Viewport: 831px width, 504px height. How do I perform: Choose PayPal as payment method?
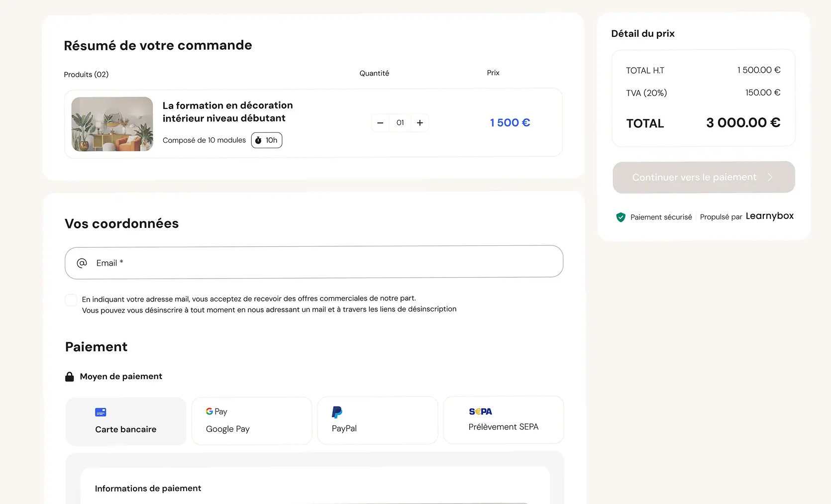coord(378,420)
